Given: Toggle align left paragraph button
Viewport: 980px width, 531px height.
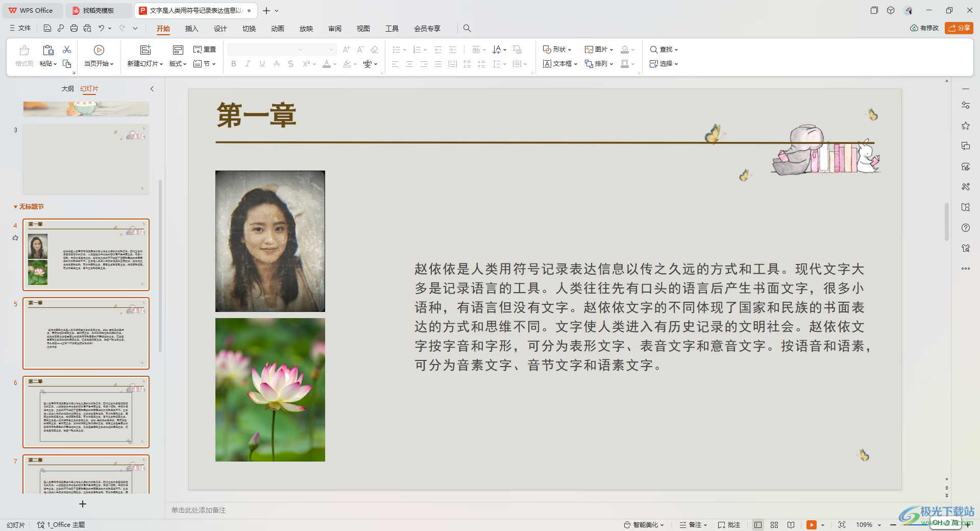Looking at the screenshot, I should (395, 64).
